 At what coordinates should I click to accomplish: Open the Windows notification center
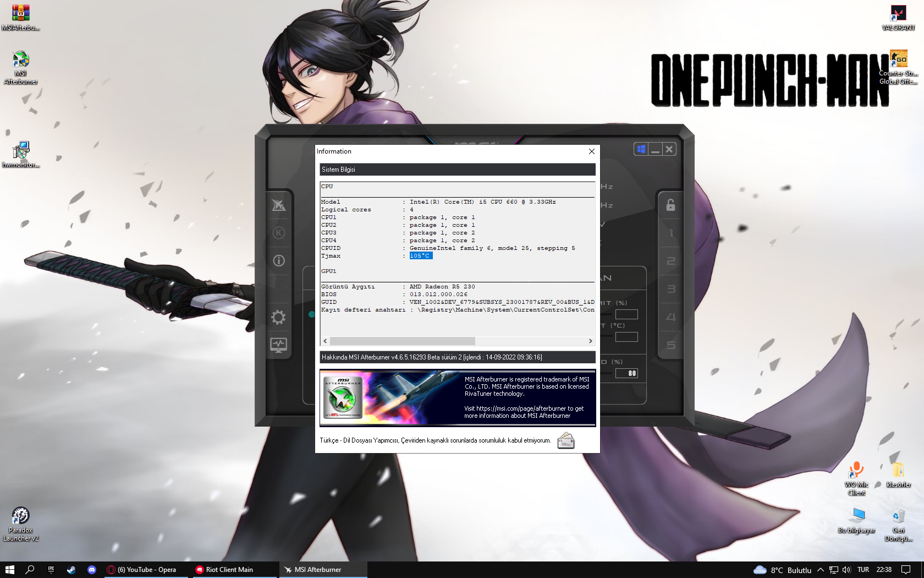pos(906,570)
